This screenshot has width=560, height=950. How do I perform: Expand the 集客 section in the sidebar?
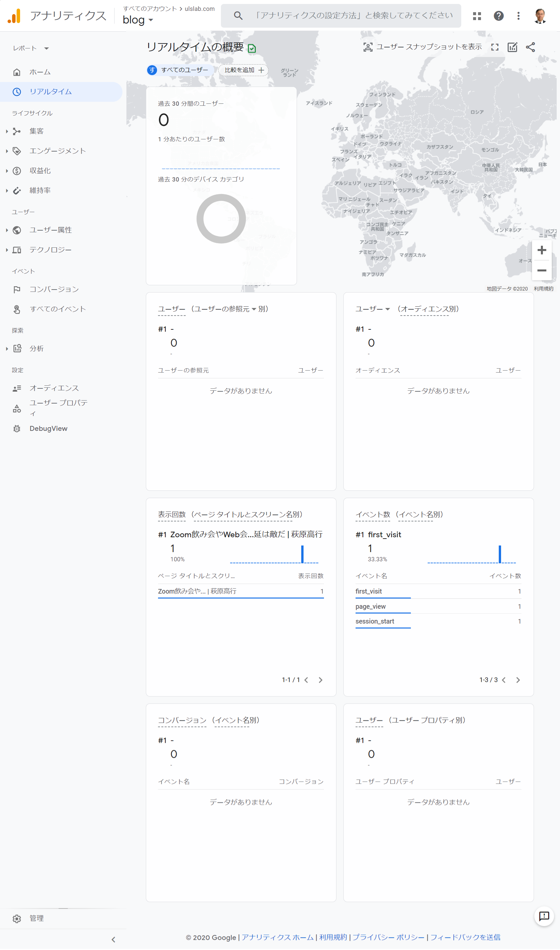36,131
